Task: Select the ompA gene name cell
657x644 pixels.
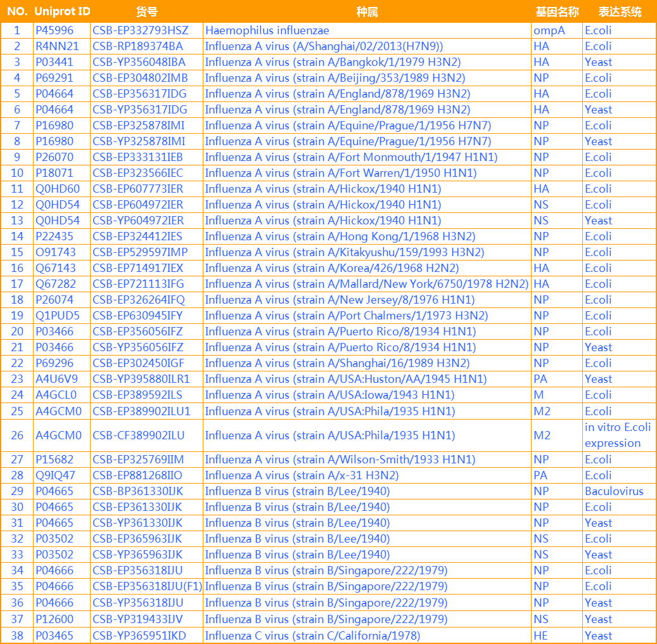Action: tap(549, 30)
